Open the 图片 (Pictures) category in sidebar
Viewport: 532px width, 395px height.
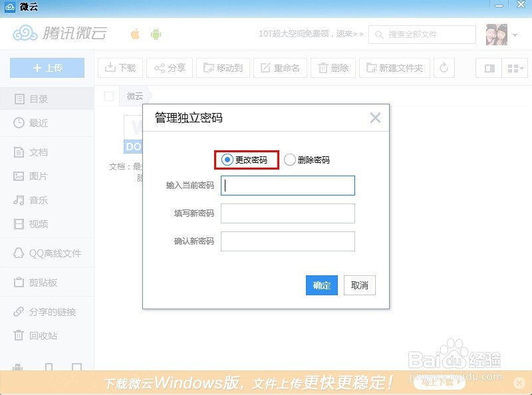[38, 175]
